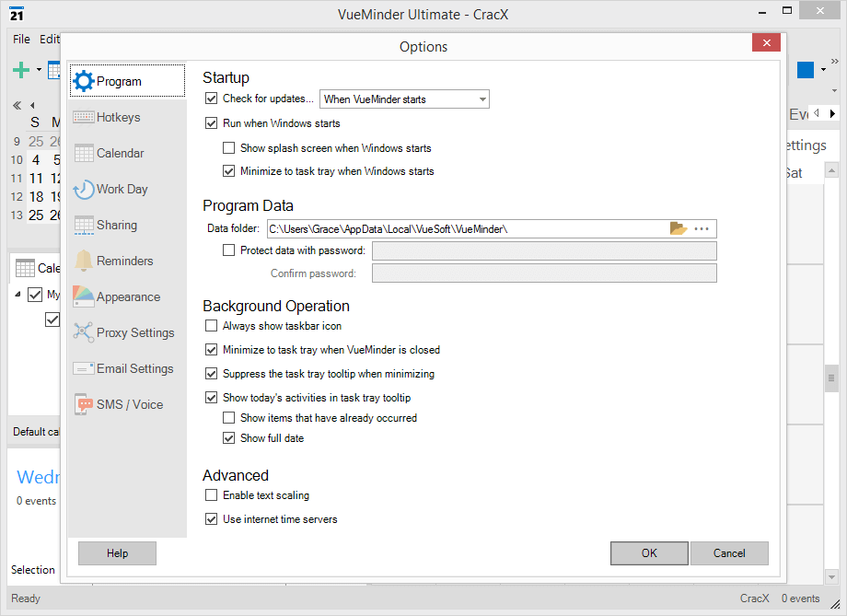
Task: Select day 4 in the mini calendar
Action: tap(36, 160)
